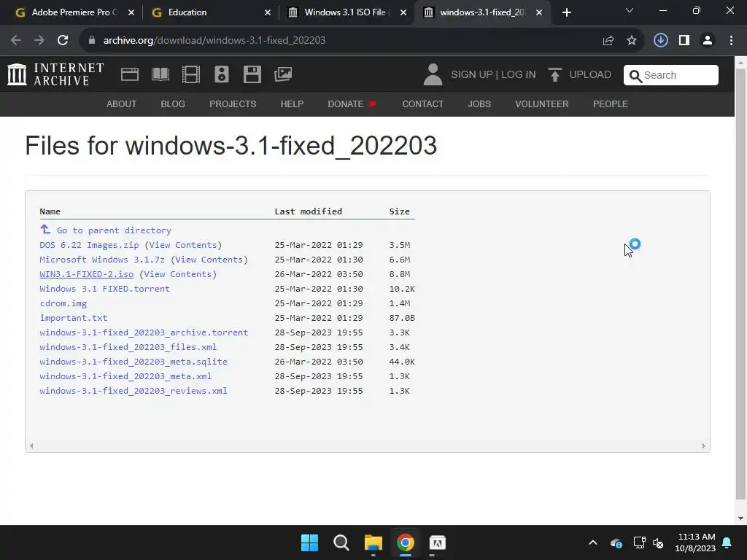The height and width of the screenshot is (560, 747).
Task: Click the SIGN UP link
Action: point(472,75)
